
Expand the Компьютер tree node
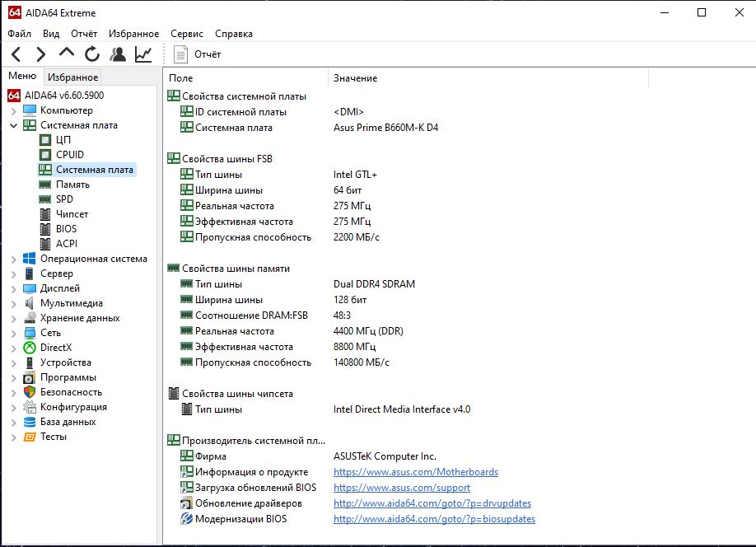(x=13, y=111)
